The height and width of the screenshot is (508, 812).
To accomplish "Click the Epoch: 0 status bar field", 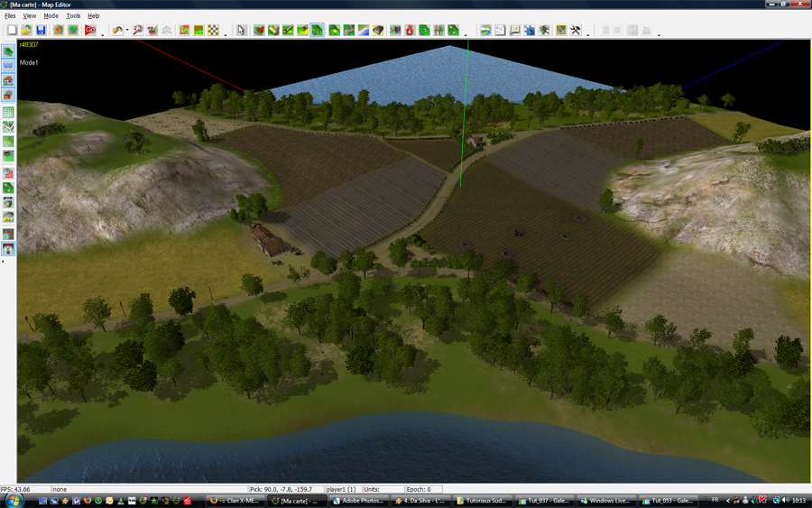I will [424, 489].
